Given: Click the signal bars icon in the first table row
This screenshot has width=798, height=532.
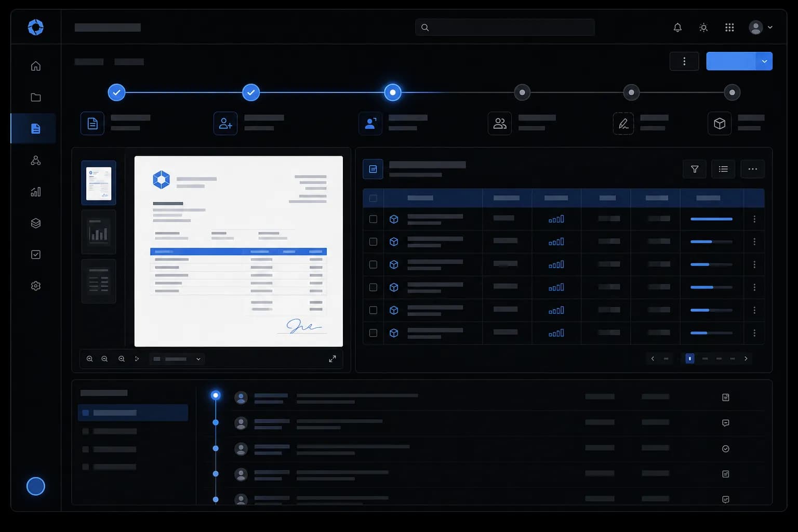Looking at the screenshot, I should click(x=556, y=219).
